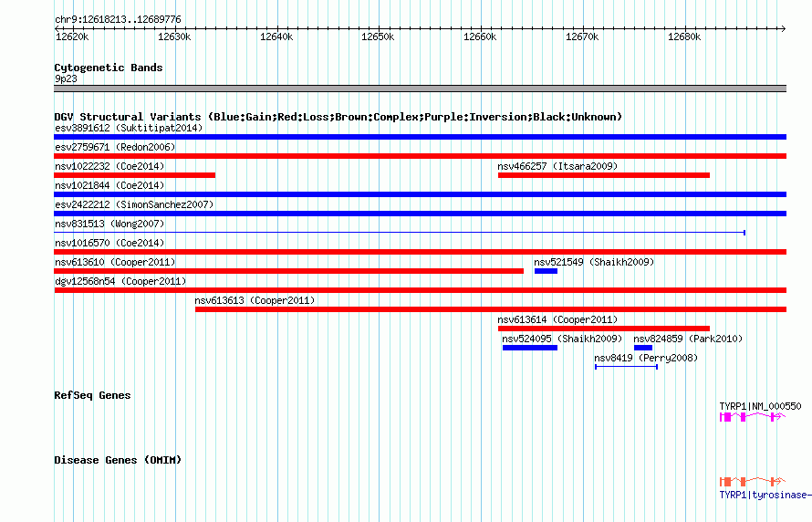This screenshot has height=522, width=812.
Task: Select the blue esv3891612 gain bar
Action: coord(420,137)
